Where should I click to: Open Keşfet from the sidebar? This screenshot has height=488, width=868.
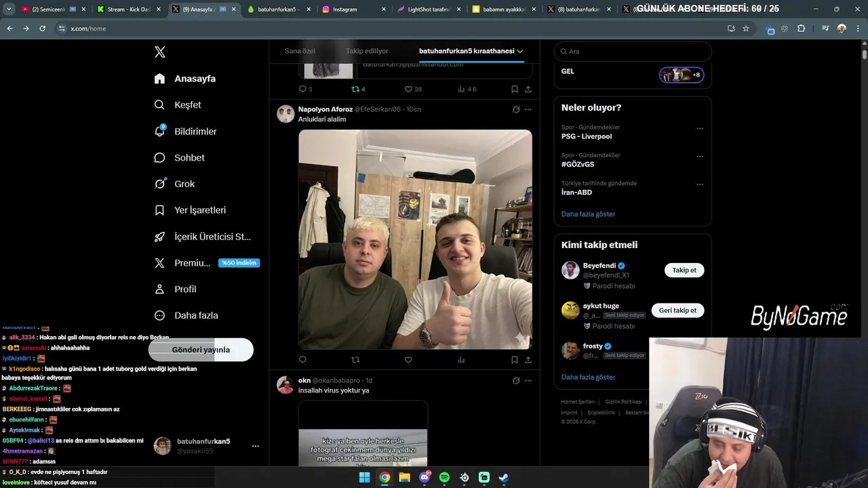tap(178, 105)
